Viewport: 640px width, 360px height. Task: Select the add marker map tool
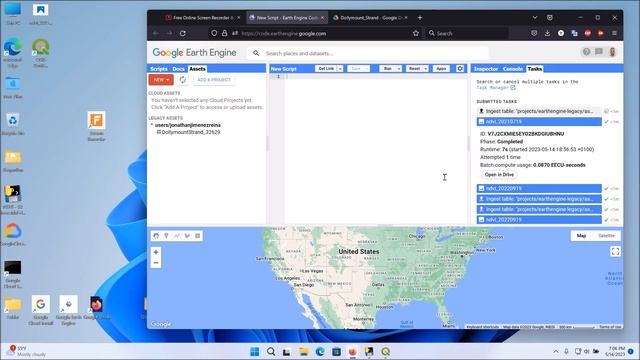[x=166, y=236]
